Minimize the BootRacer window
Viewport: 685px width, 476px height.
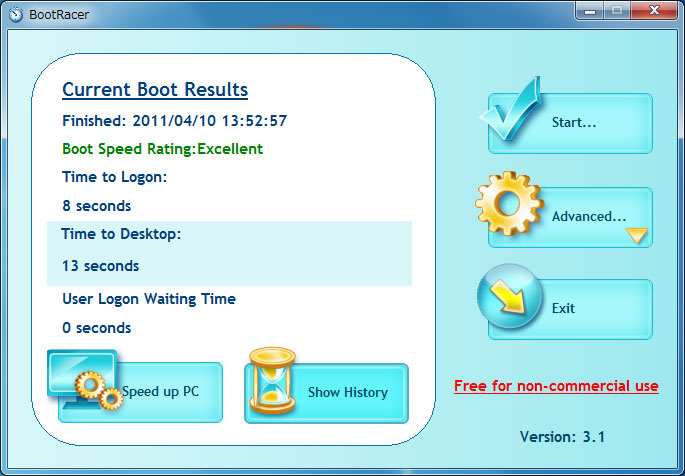[590, 10]
